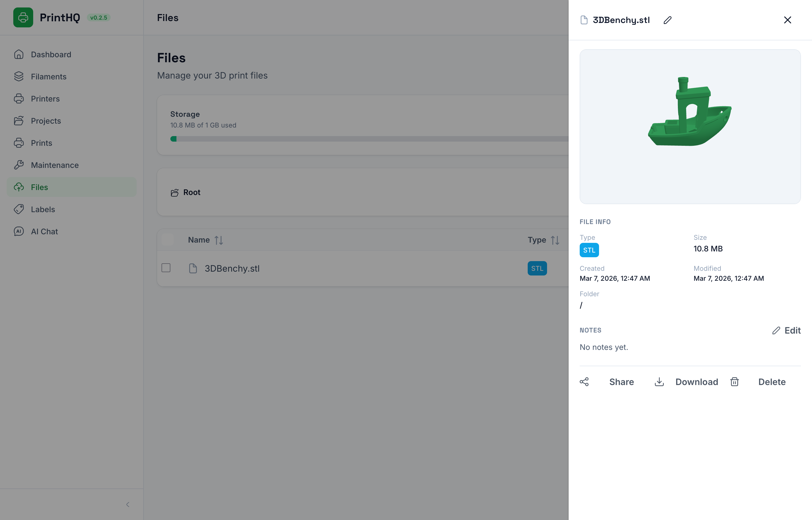Sort files by Name using the sort arrows
Viewport: 812px width, 520px height.
coord(219,240)
